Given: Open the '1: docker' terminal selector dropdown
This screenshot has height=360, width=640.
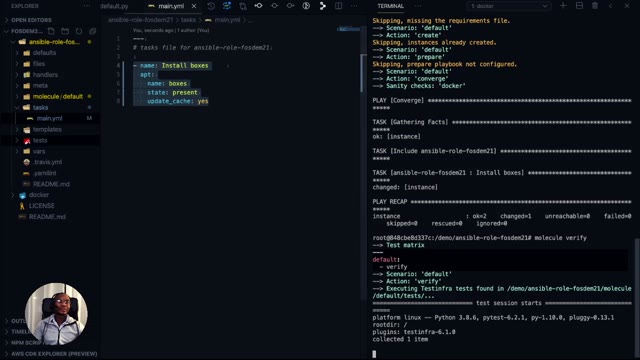Looking at the screenshot, I should pyautogui.click(x=509, y=6).
